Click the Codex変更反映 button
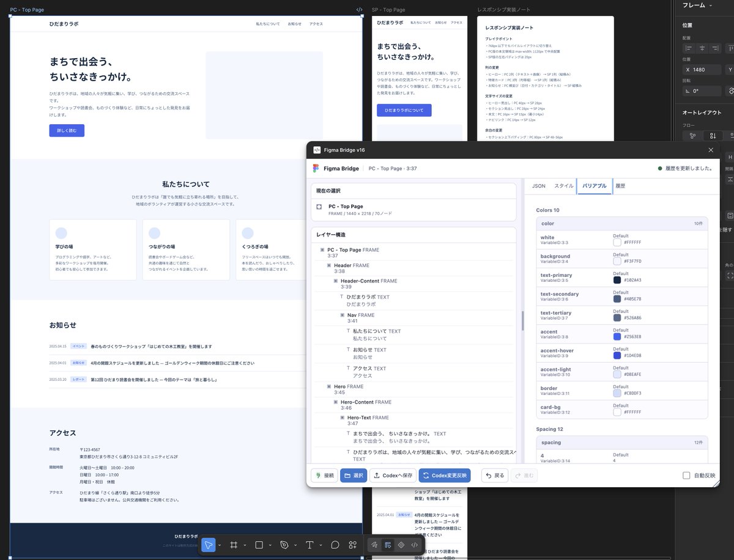Image resolution: width=734 pixels, height=560 pixels. 445,476
